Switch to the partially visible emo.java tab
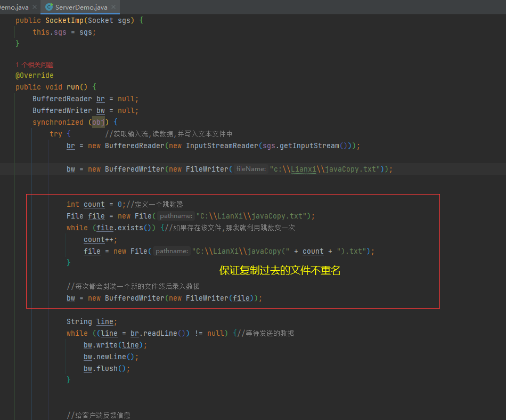Screen dimensions: 506x420 pyautogui.click(x=14, y=7)
